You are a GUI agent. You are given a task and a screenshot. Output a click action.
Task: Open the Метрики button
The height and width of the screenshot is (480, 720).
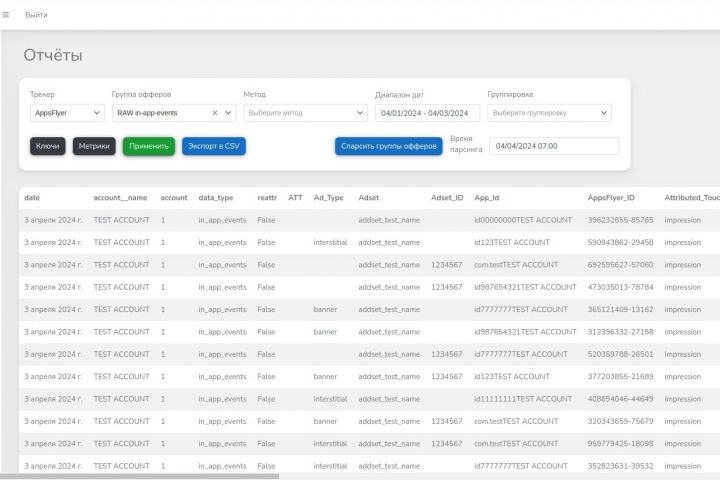click(x=94, y=146)
